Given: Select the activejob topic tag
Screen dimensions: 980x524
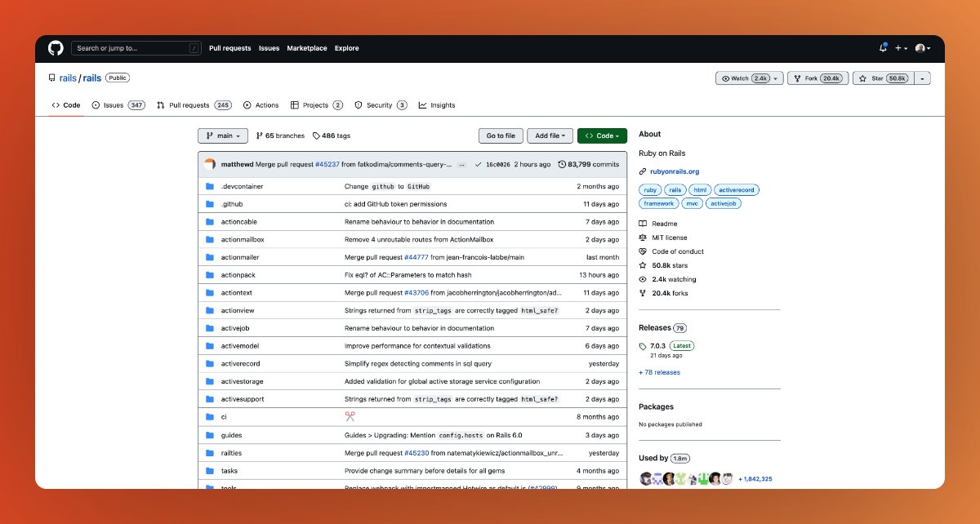Looking at the screenshot, I should 723,203.
